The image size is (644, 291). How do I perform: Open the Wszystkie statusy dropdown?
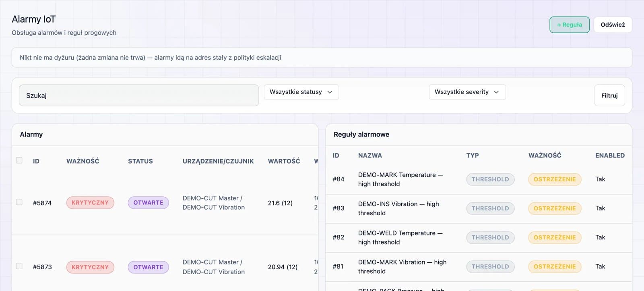click(301, 92)
